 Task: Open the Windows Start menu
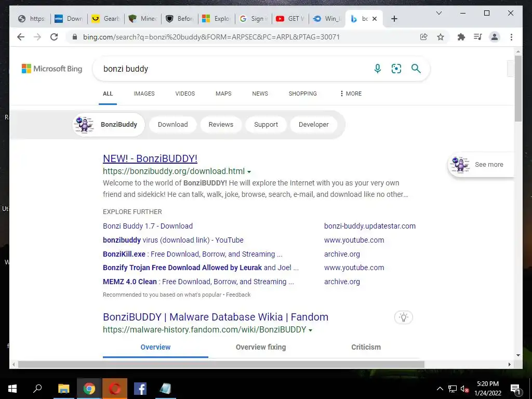(12, 389)
